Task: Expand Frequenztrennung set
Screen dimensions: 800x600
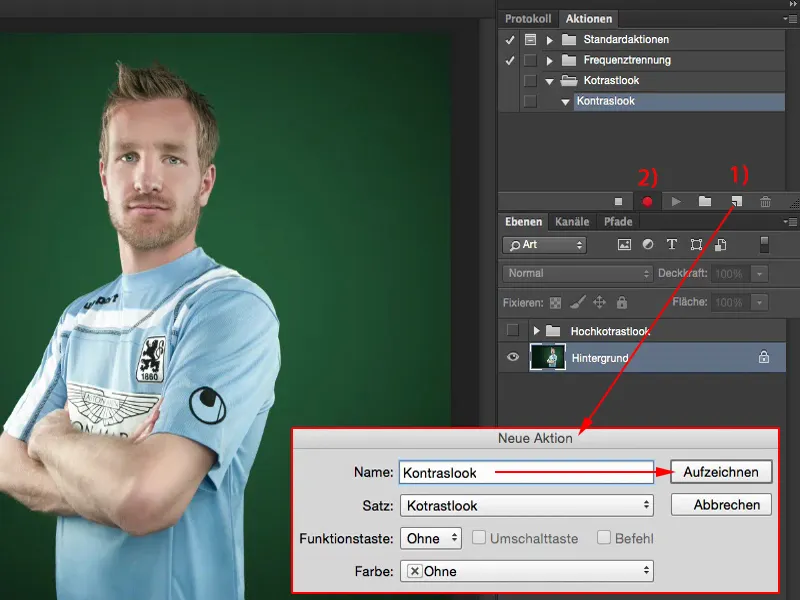Action: (549, 61)
